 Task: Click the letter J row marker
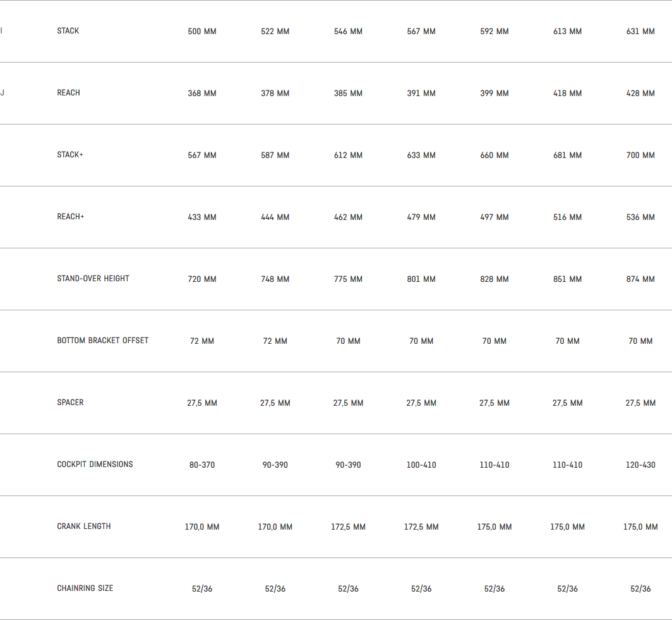2,93
